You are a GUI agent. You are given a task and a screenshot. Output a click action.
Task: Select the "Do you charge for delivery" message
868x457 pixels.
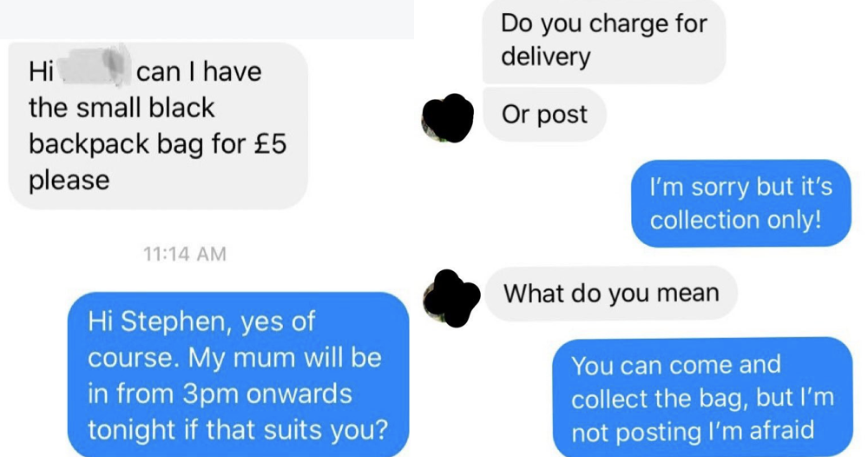pos(604,41)
